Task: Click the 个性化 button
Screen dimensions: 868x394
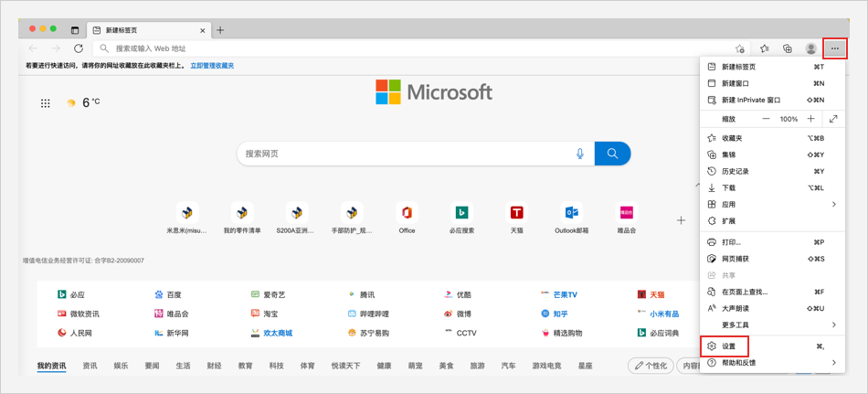Action: click(650, 366)
